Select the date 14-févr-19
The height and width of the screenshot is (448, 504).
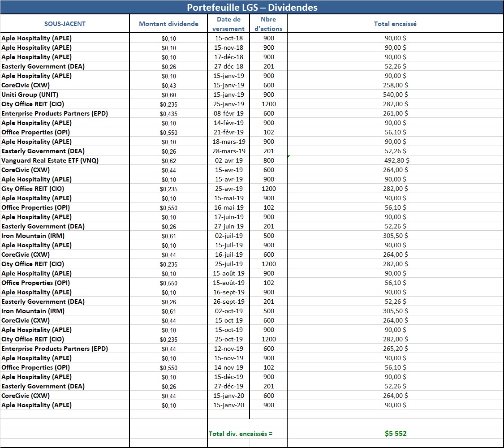229,123
